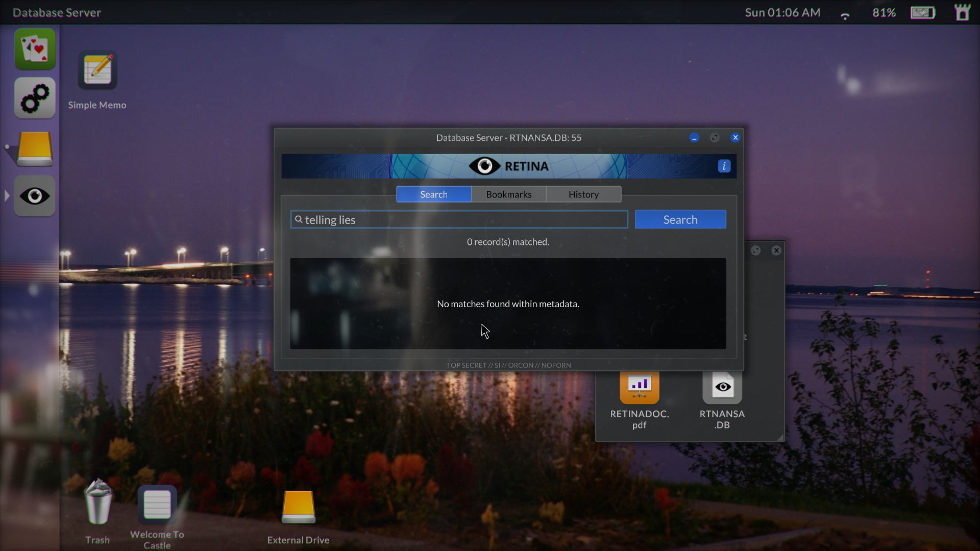Switch to the Bookmarks tab

tap(509, 194)
